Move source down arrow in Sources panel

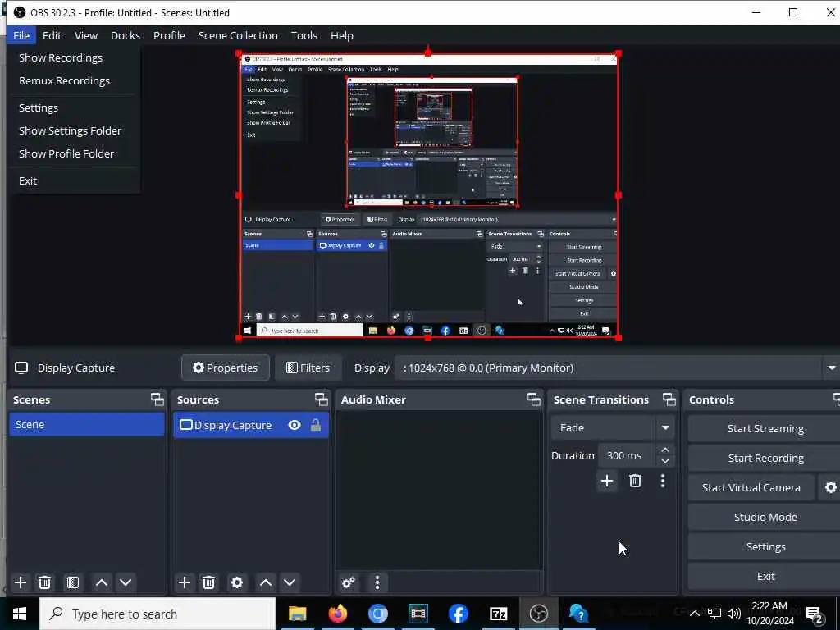pyautogui.click(x=290, y=582)
